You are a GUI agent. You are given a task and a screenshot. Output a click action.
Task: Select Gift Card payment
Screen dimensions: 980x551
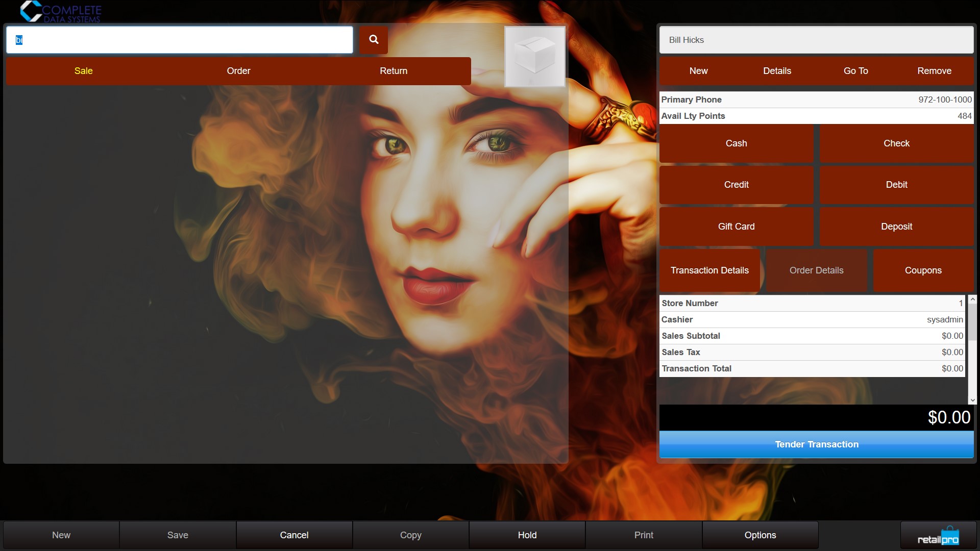(736, 227)
